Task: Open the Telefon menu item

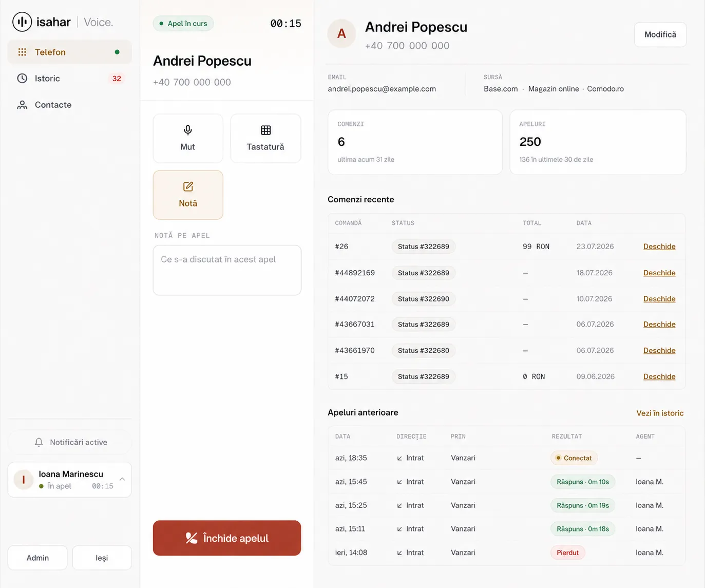Action: pyautogui.click(x=70, y=52)
